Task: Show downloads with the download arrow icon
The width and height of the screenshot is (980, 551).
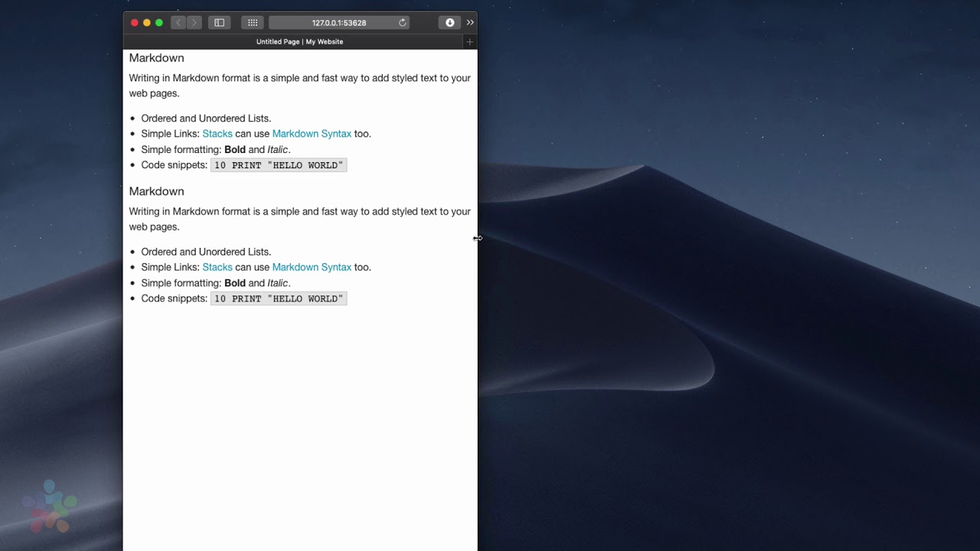Action: [450, 23]
